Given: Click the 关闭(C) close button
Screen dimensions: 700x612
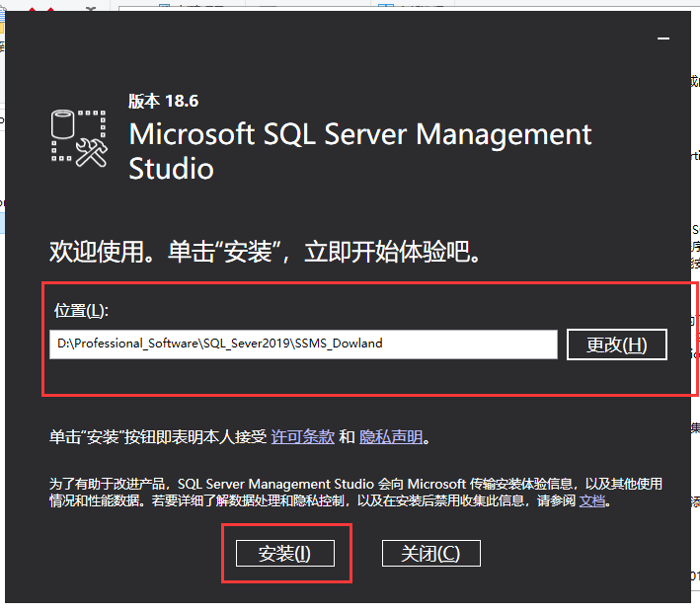Looking at the screenshot, I should (x=430, y=553).
